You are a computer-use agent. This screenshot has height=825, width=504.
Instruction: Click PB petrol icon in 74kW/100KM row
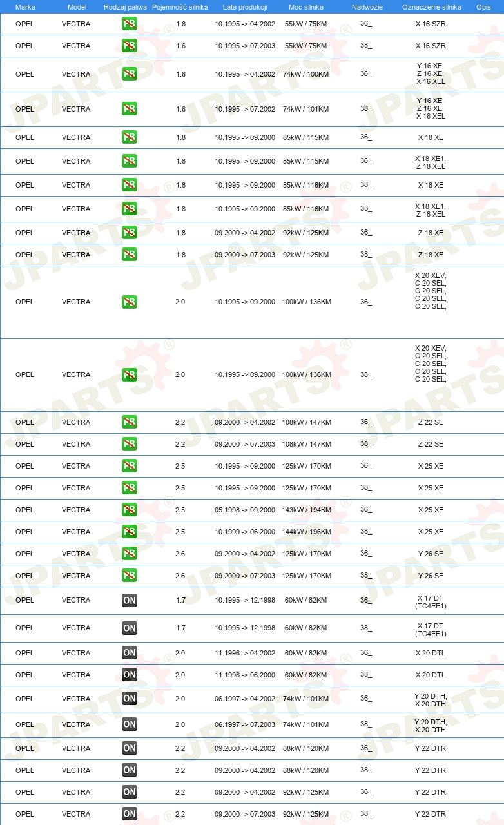[x=130, y=74]
